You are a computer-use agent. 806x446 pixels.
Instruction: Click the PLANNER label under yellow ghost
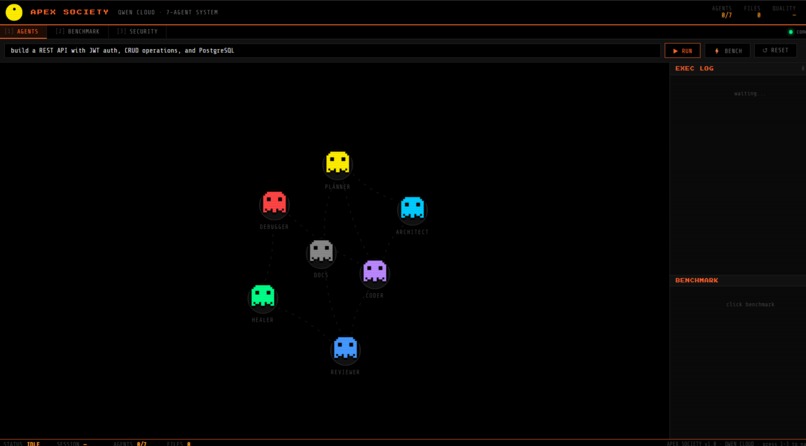[x=338, y=187]
